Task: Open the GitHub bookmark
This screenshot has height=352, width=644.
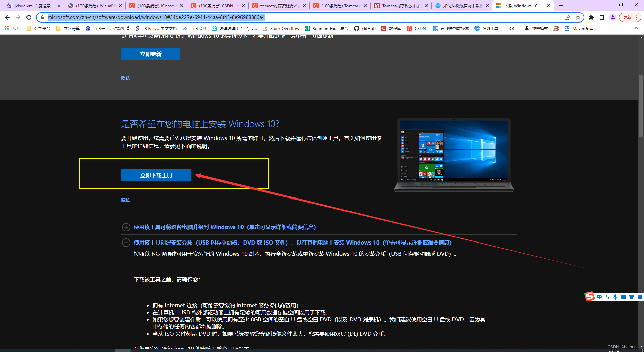Action: click(x=365, y=28)
